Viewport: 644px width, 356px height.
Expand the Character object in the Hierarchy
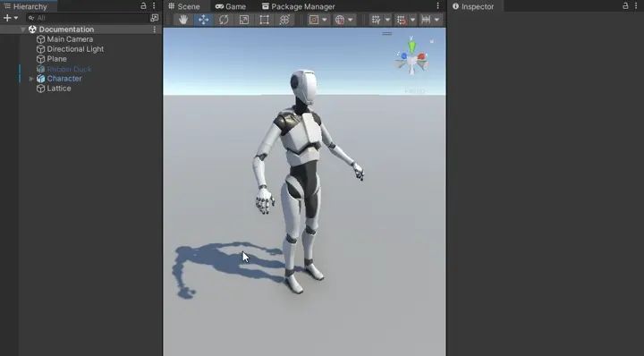click(x=31, y=79)
